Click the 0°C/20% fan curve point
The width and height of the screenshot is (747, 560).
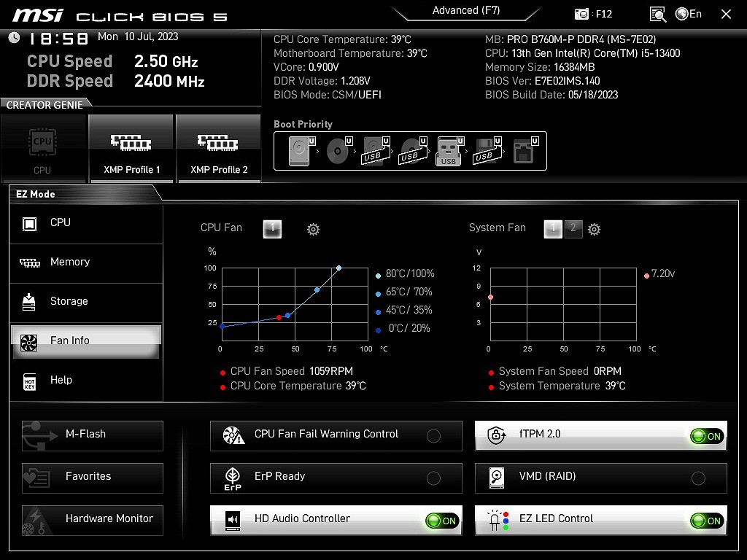tap(222, 326)
